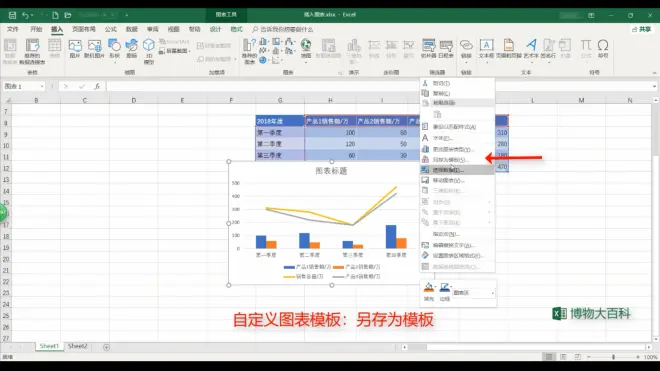Choose Edit Alt Text in context menu

coord(457,245)
